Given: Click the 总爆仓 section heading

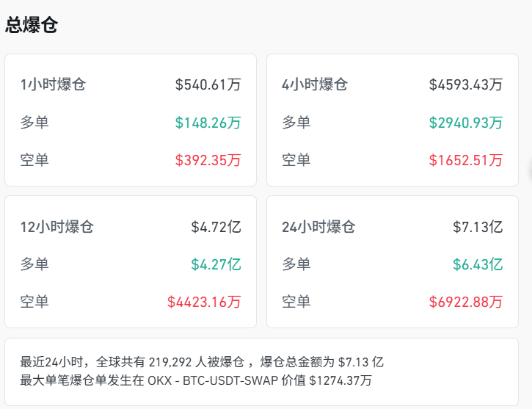Looking at the screenshot, I should point(32,25).
